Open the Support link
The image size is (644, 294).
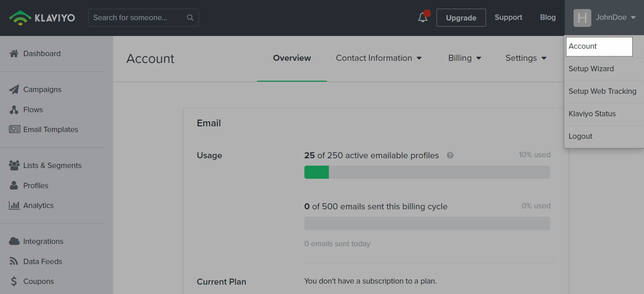click(508, 17)
